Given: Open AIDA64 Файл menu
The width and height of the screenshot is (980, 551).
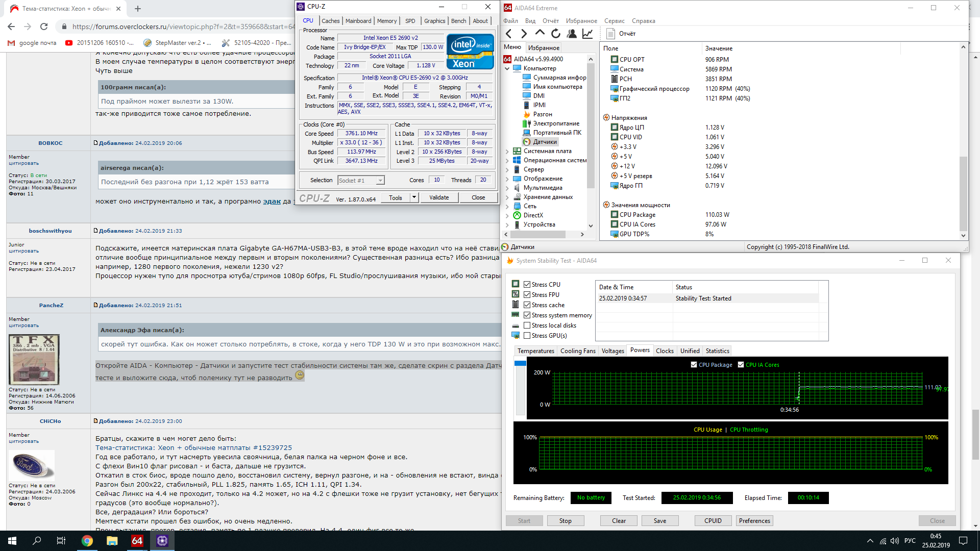Looking at the screenshot, I should (x=510, y=21).
